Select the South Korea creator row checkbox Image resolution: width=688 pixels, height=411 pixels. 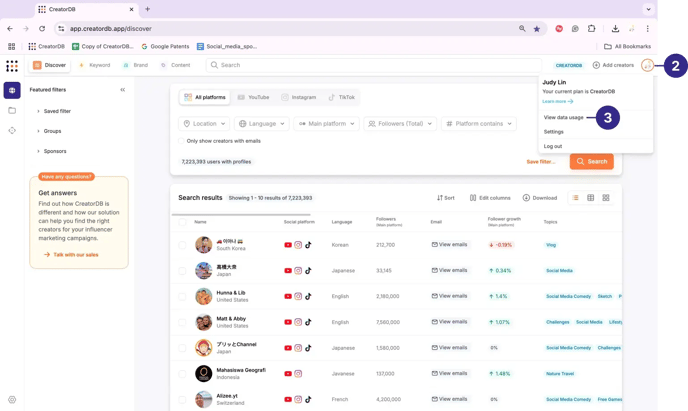182,245
